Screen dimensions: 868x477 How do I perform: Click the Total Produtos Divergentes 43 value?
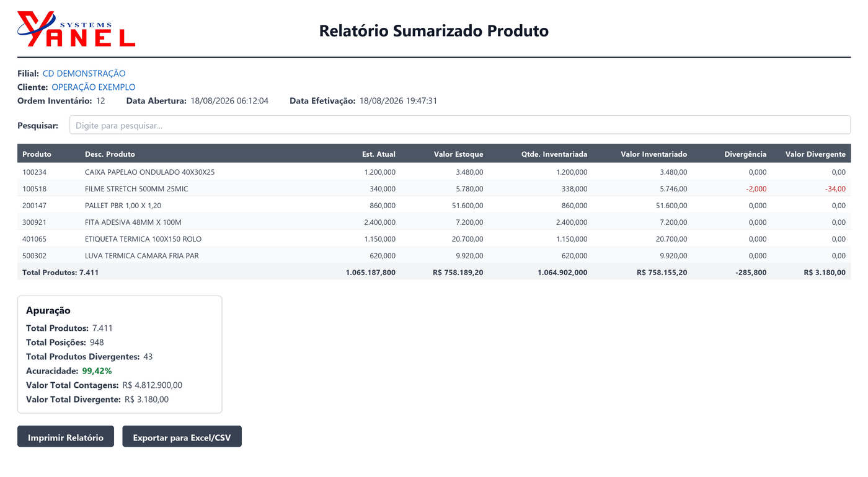(x=148, y=357)
